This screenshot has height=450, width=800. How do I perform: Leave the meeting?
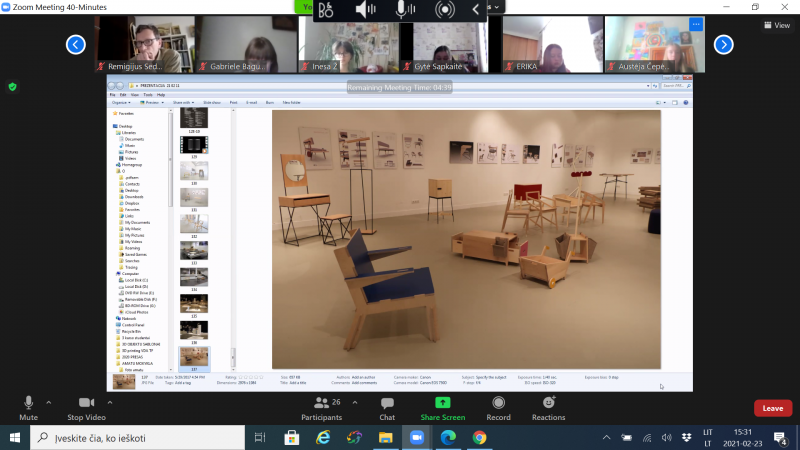pos(772,408)
